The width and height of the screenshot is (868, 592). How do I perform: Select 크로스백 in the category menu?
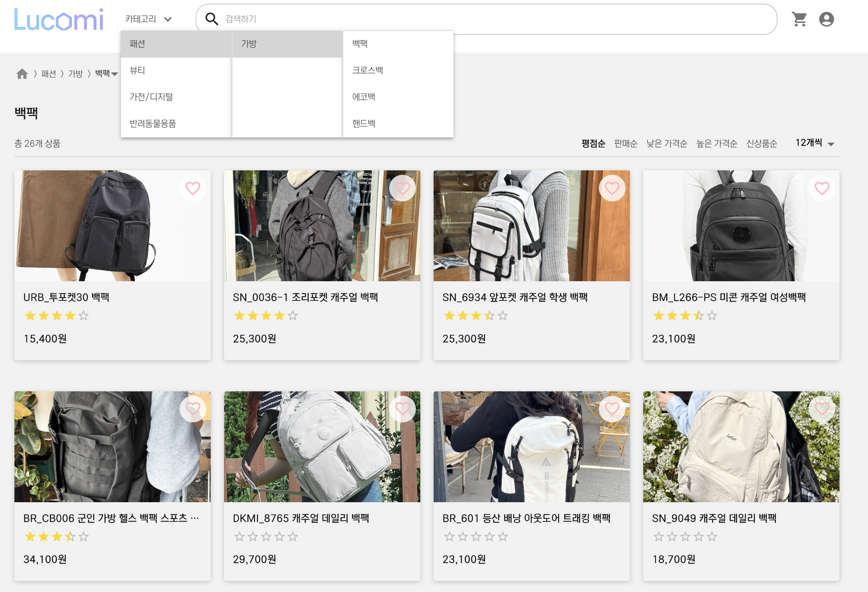(367, 70)
